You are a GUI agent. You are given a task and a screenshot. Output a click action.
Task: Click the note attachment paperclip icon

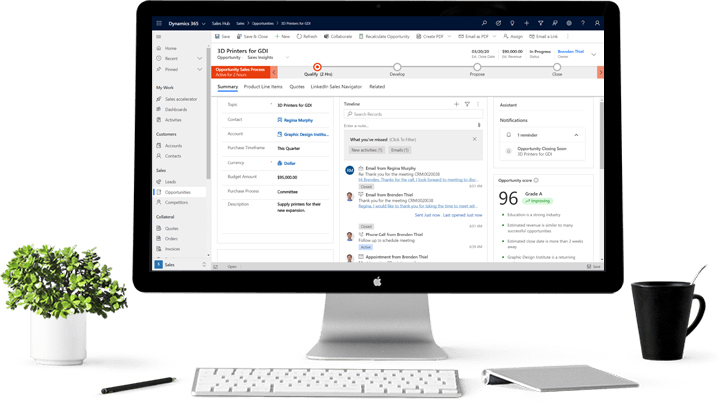(479, 125)
